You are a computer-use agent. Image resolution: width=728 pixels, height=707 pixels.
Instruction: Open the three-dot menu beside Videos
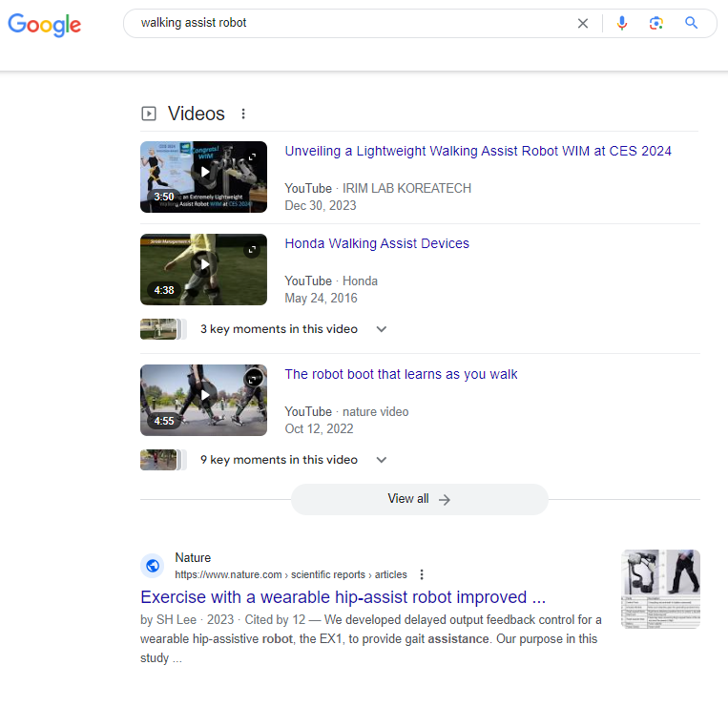(x=243, y=114)
